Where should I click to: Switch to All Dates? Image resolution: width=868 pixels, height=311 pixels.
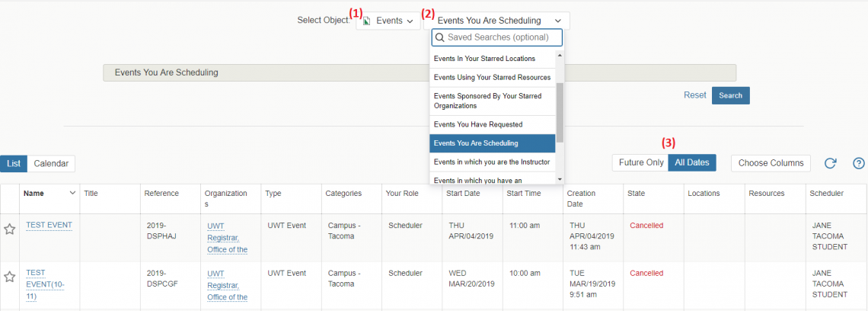[692, 163]
